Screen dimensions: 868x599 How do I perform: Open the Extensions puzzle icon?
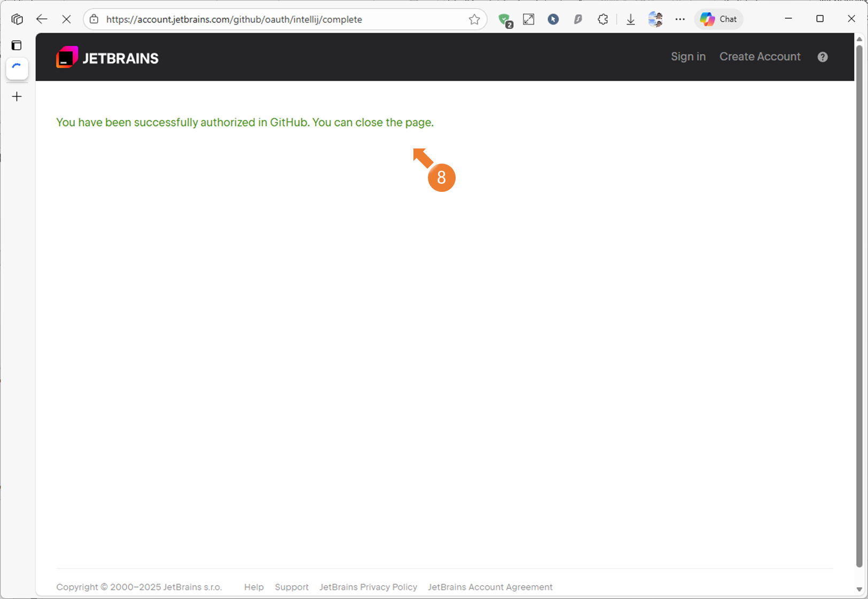pos(603,19)
